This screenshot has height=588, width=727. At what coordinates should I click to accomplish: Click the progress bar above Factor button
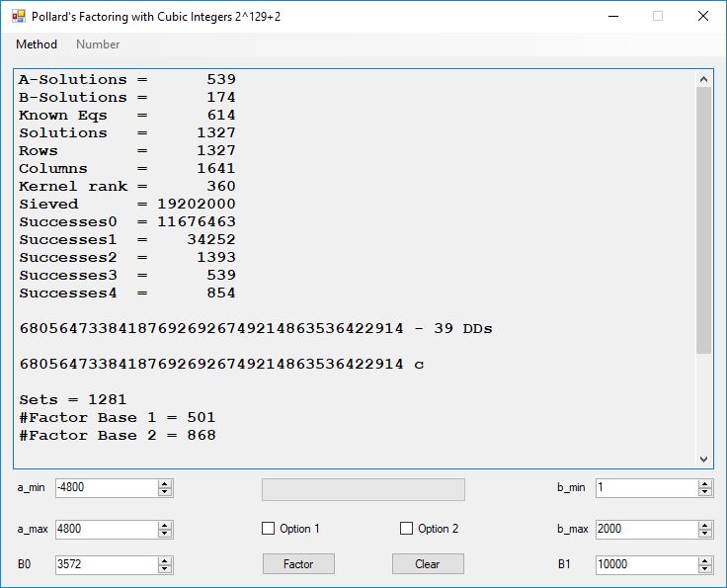tap(363, 489)
